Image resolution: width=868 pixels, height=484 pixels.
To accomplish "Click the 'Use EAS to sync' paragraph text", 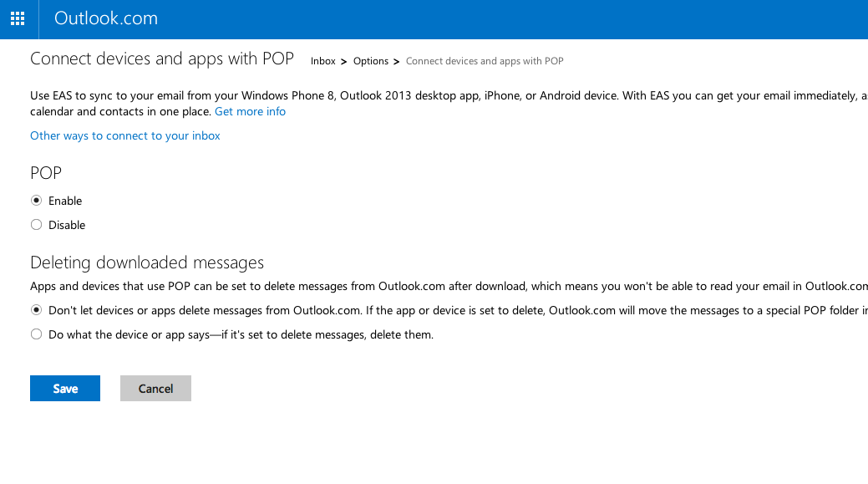I will (449, 104).
